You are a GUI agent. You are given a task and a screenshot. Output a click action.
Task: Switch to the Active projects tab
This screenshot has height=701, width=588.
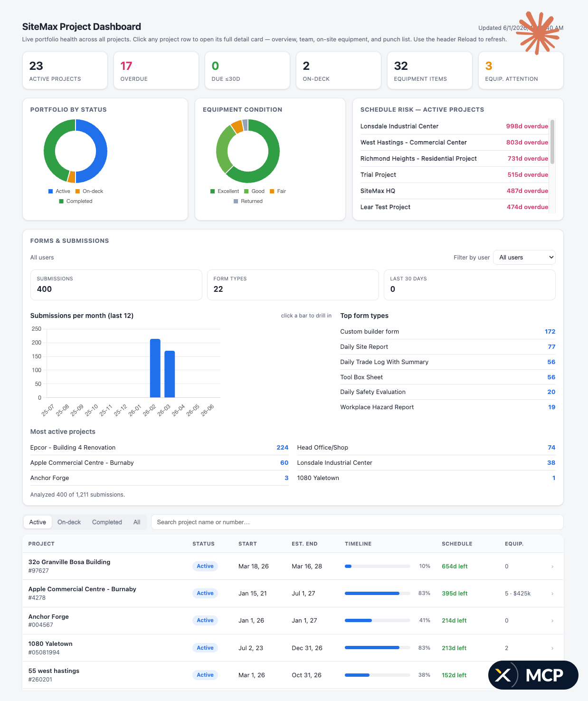pos(38,522)
